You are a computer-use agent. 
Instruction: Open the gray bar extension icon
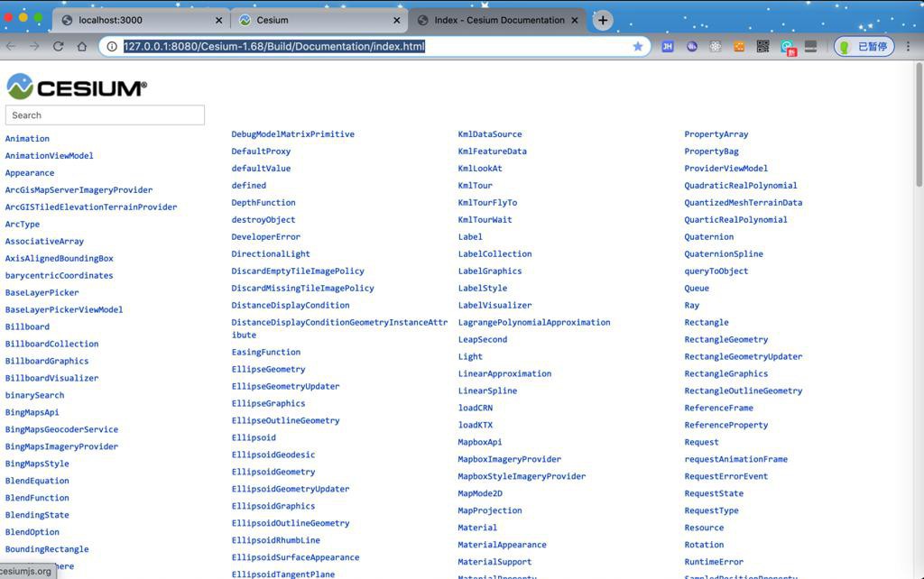click(x=811, y=47)
